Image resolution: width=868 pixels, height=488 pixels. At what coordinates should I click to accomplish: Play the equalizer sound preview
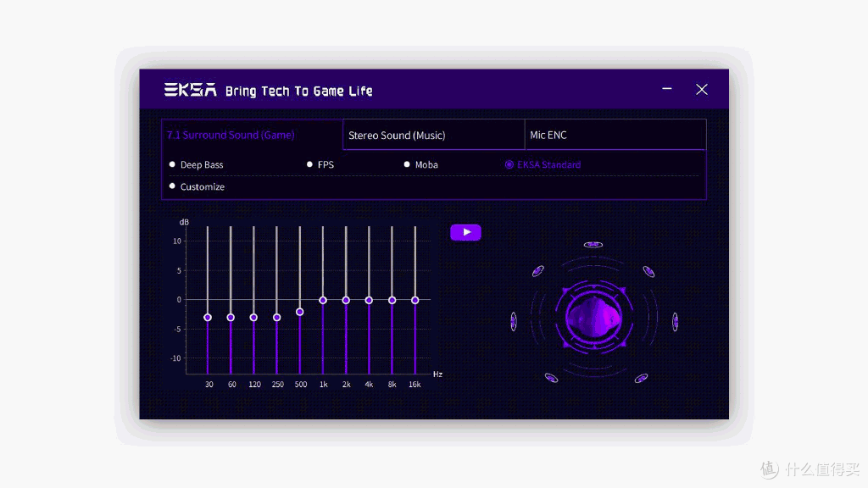(465, 232)
